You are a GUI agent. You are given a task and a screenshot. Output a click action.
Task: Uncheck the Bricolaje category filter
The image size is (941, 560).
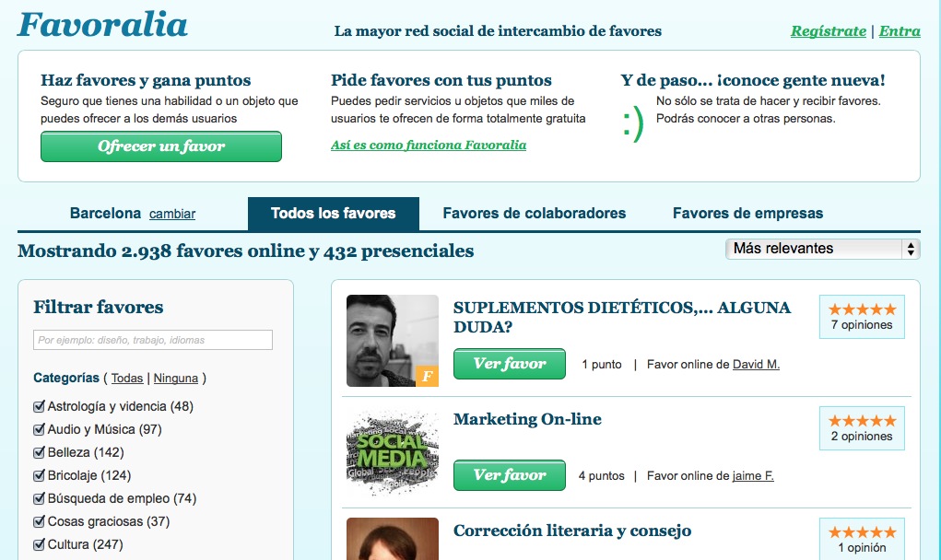pyautogui.click(x=40, y=475)
